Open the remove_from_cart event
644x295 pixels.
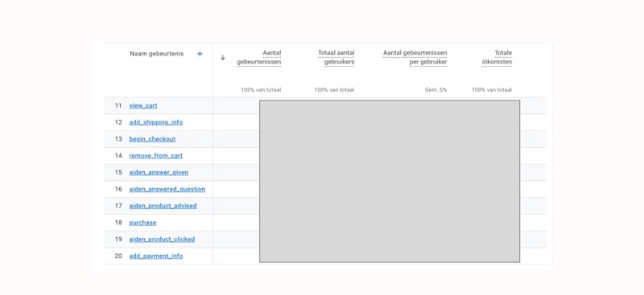click(x=155, y=156)
